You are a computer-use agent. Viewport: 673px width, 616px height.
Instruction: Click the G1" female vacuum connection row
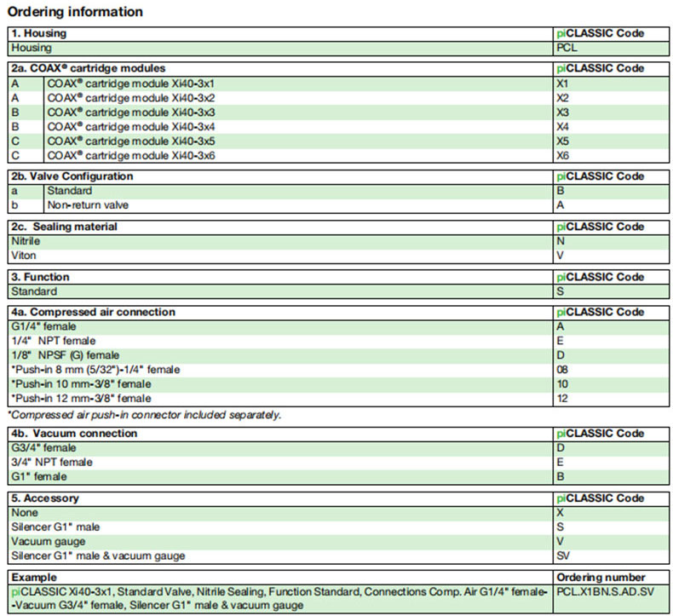[x=40, y=476]
